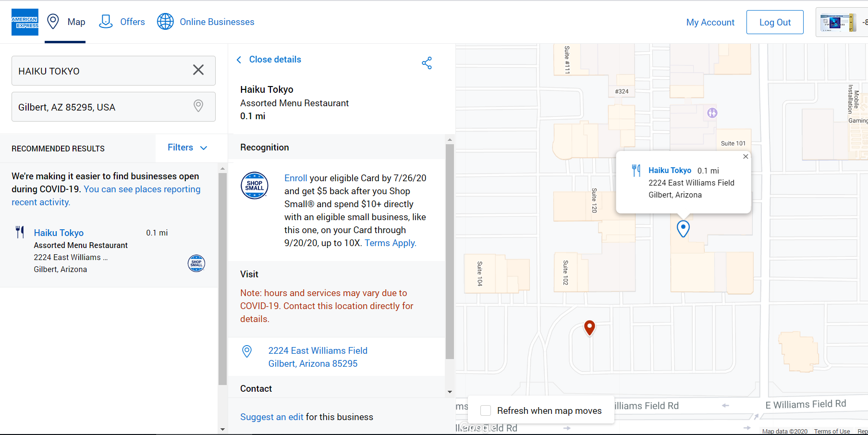868x435 pixels.
Task: Click details panel scroll down arrow
Action: tap(450, 392)
